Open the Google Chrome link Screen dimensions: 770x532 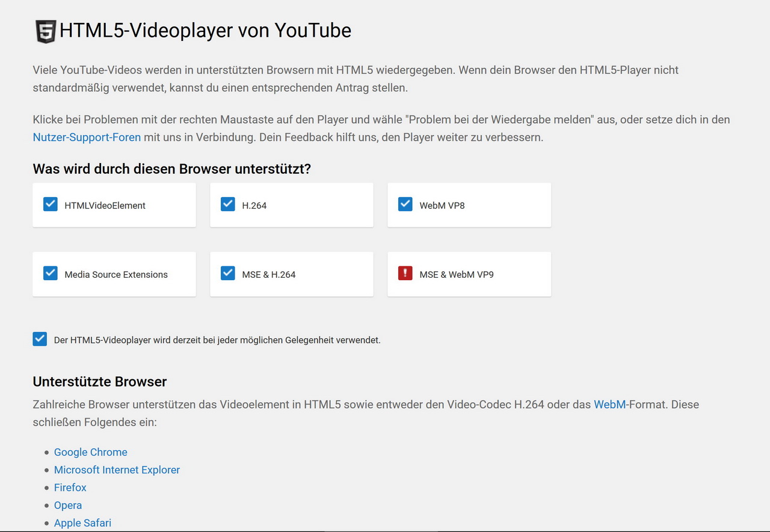(x=91, y=452)
